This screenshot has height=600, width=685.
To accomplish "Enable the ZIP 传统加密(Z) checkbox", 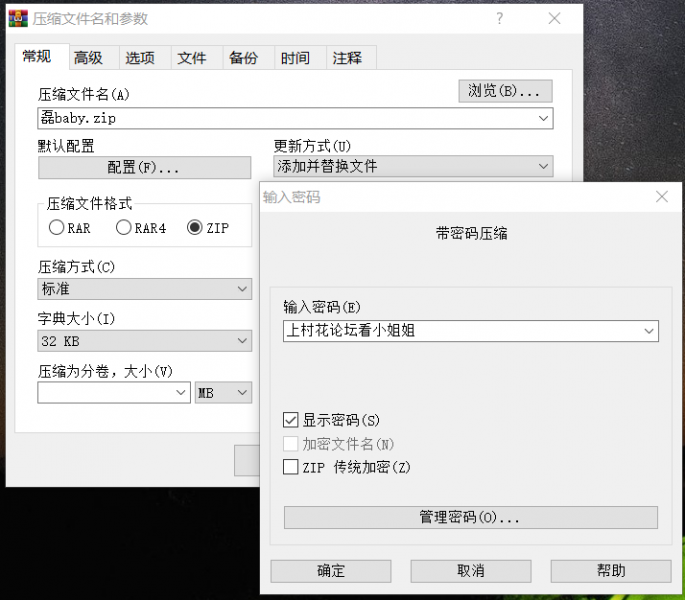I will pos(291,467).
